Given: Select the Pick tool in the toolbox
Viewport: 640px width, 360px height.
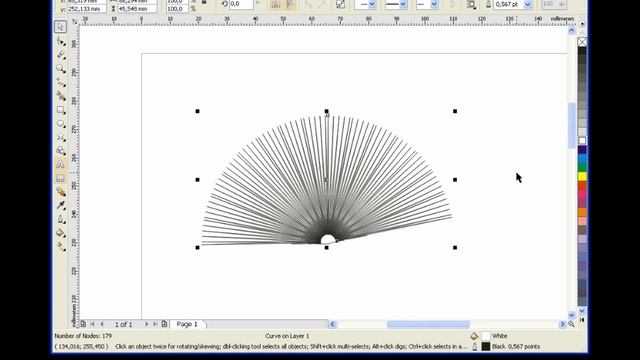Looking at the screenshot, I should (60, 27).
